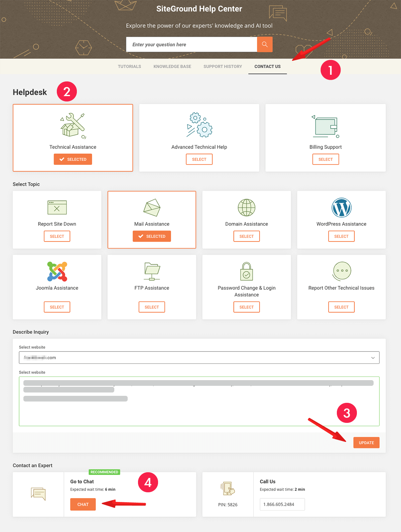Click the Billing Support wallet icon
This screenshot has height=532, width=401.
click(326, 126)
